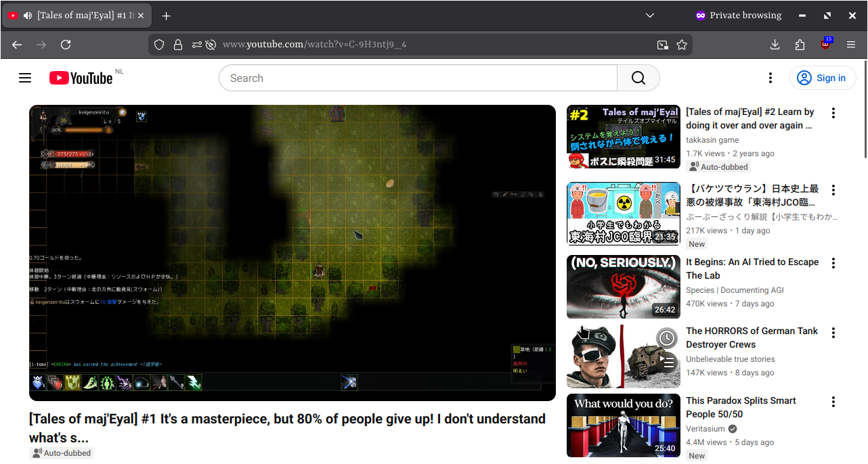Add German Tank video to queue
Screen dimensions: 868x464
click(x=667, y=363)
